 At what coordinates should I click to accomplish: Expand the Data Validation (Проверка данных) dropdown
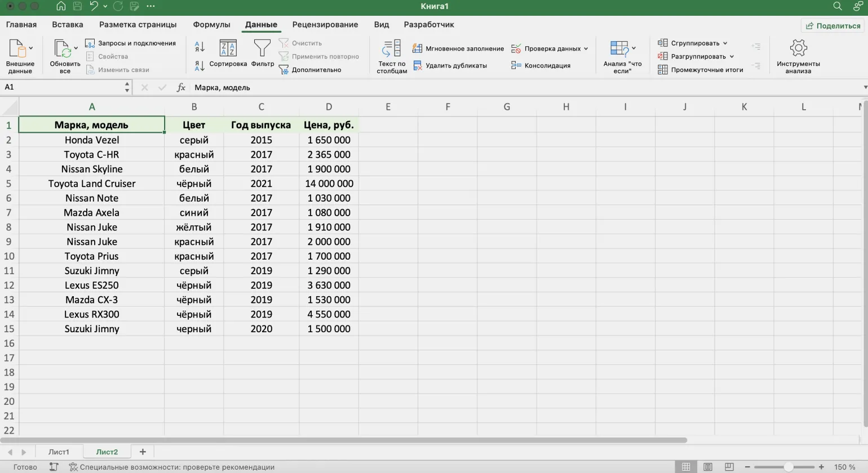pos(586,48)
